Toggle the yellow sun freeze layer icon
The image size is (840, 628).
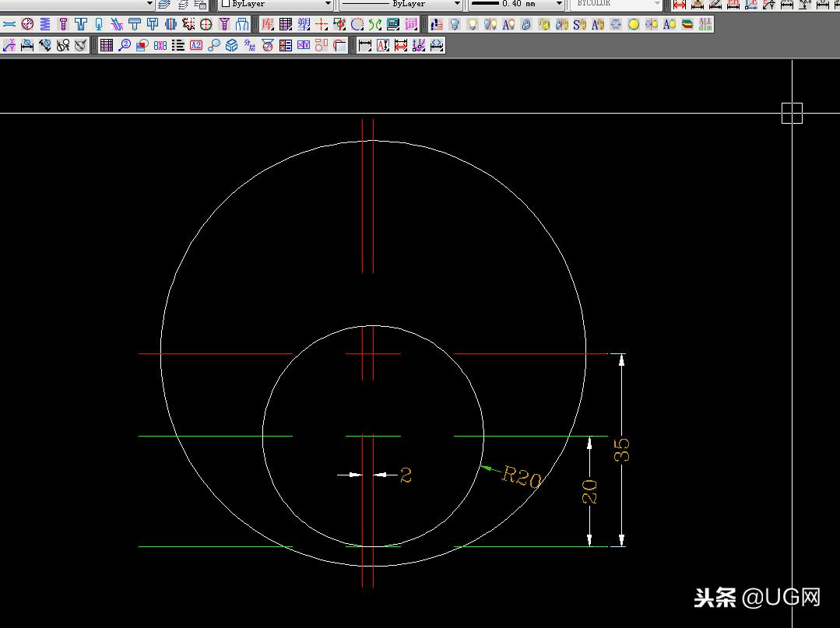click(x=634, y=24)
